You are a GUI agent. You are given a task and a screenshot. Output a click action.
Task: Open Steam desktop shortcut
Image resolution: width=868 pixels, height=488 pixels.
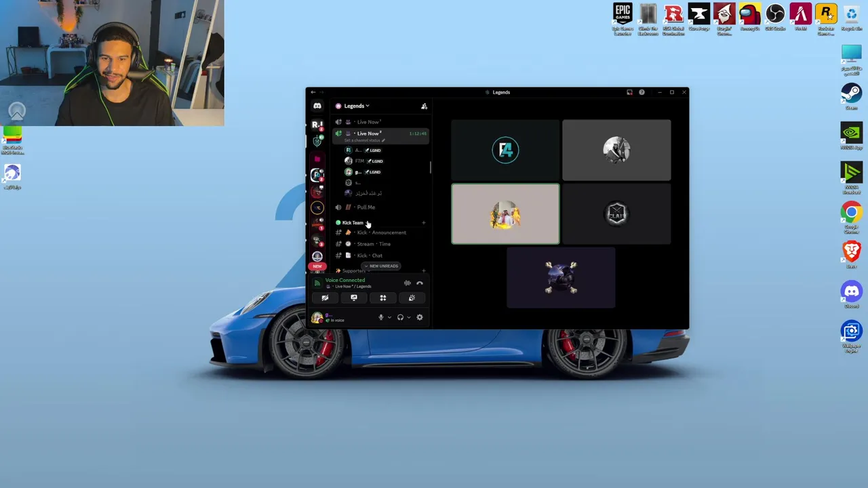[851, 96]
